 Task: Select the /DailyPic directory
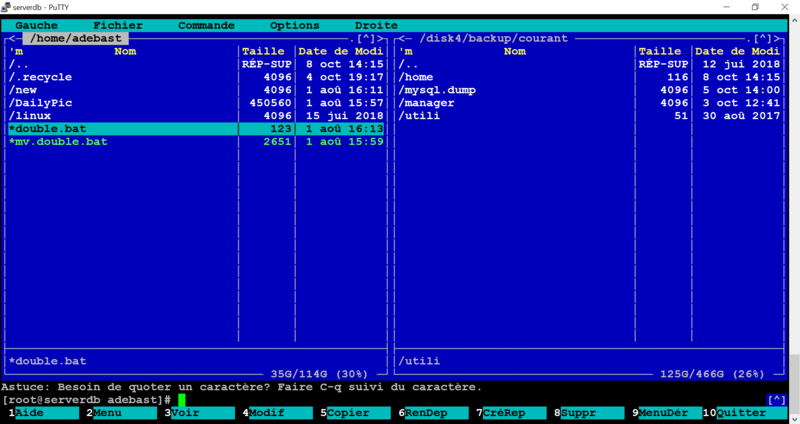pyautogui.click(x=196, y=103)
